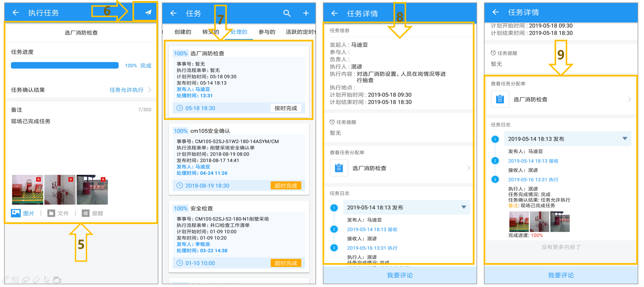Tap the send paper-plane icon in 执行任务 header

(x=148, y=12)
